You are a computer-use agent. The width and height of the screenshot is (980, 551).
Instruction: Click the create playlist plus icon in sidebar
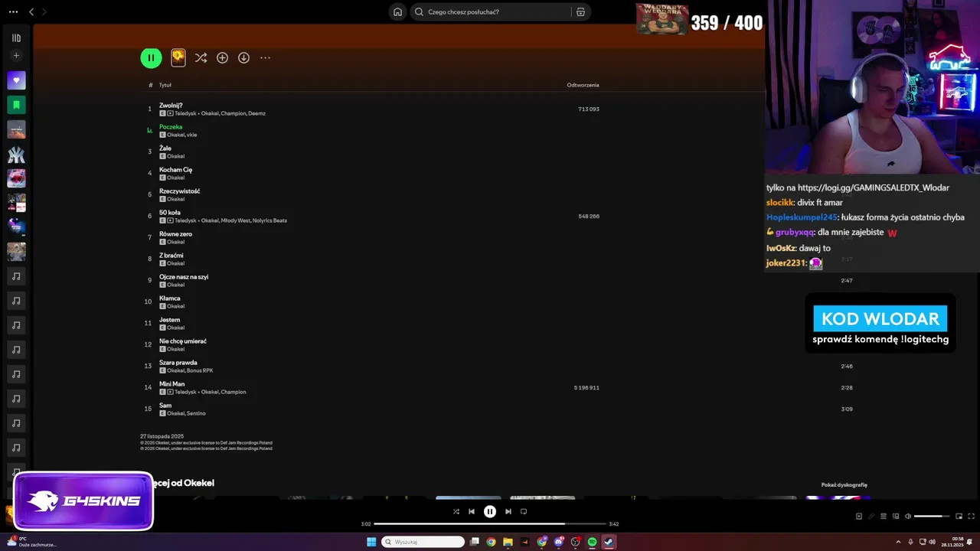[16, 56]
